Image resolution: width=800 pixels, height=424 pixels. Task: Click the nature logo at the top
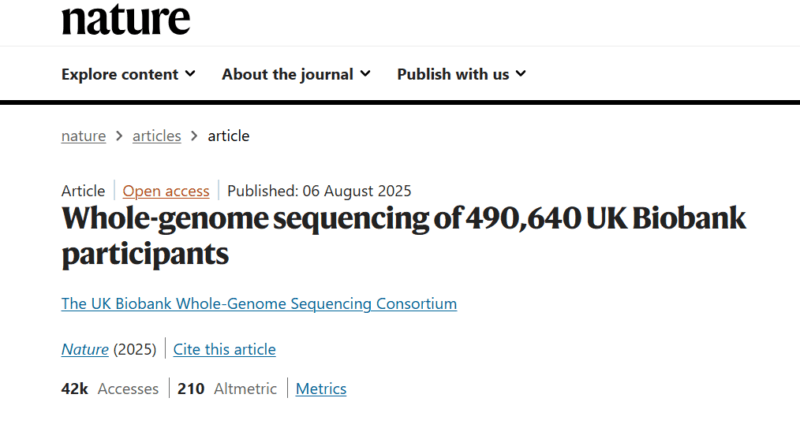click(126, 19)
